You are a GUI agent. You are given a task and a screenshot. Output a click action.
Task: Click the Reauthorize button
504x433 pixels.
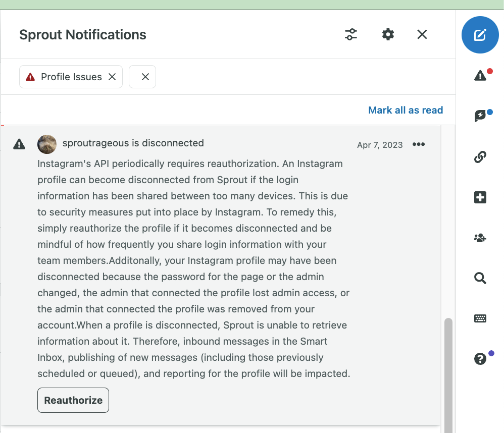tap(73, 400)
